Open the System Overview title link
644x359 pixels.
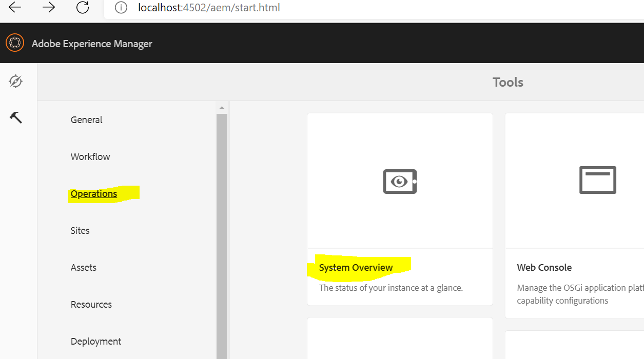[x=356, y=267]
